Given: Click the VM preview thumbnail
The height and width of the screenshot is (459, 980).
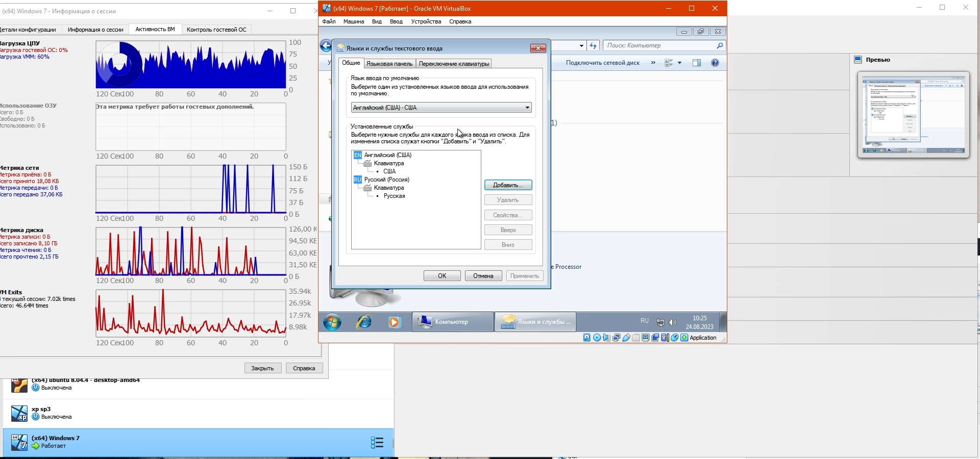Looking at the screenshot, I should click(913, 115).
